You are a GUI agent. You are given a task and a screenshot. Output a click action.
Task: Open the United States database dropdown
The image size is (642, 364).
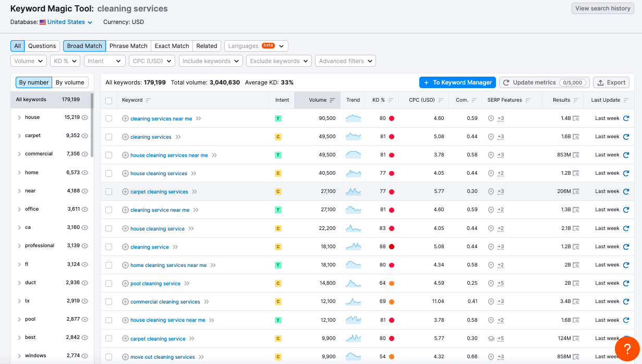(66, 22)
